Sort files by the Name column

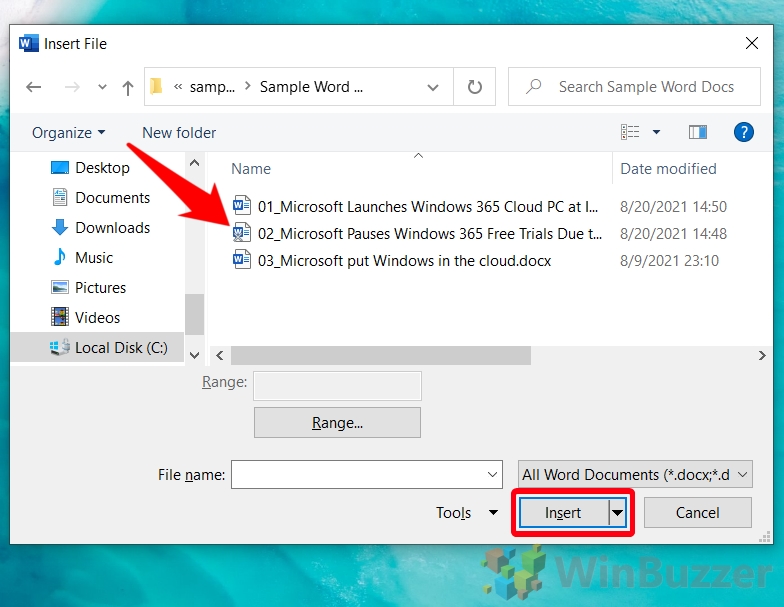(x=251, y=169)
